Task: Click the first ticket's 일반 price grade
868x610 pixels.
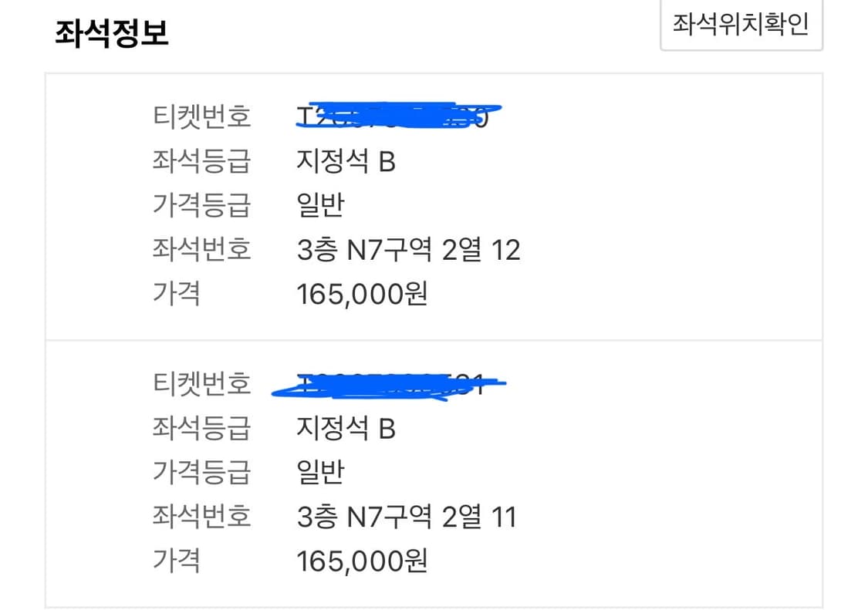Action: click(x=320, y=206)
